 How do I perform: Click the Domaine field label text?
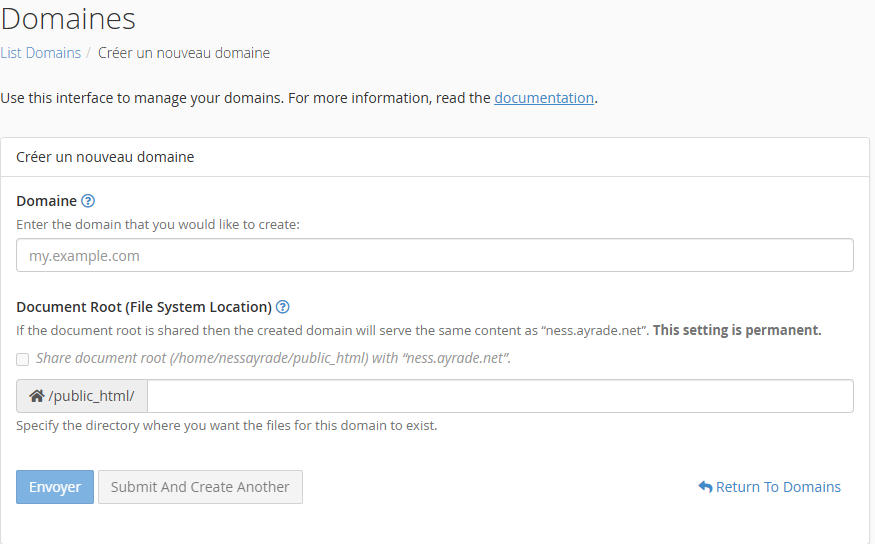click(x=46, y=201)
